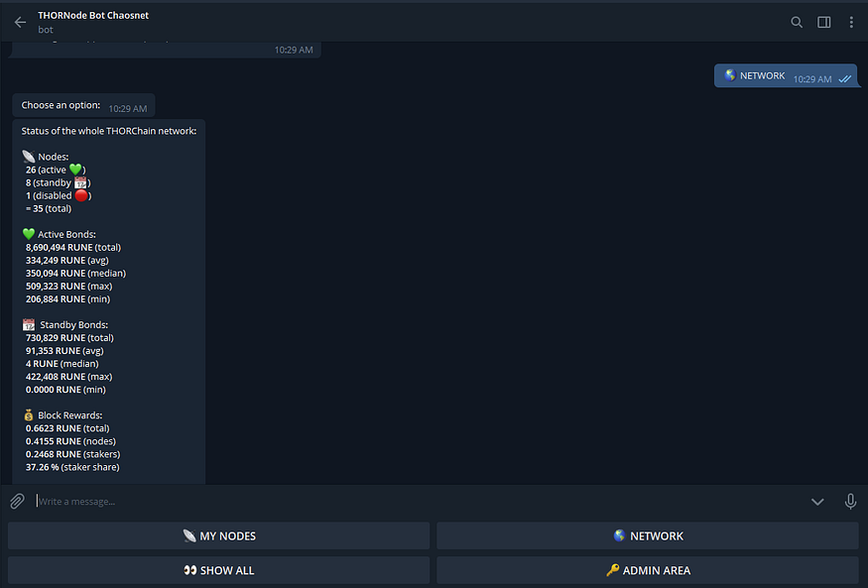Viewport: 868px width, 588px height.
Task: Click the satellite icon beside Nodes
Action: coord(28,157)
